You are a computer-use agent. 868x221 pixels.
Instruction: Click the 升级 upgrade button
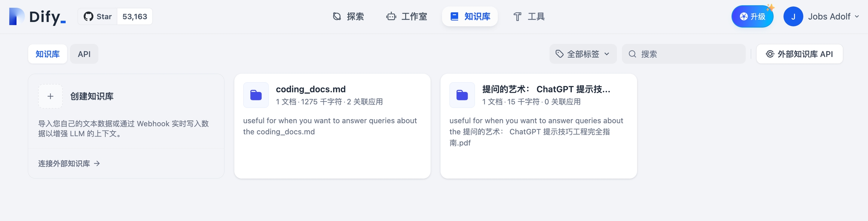click(x=752, y=17)
